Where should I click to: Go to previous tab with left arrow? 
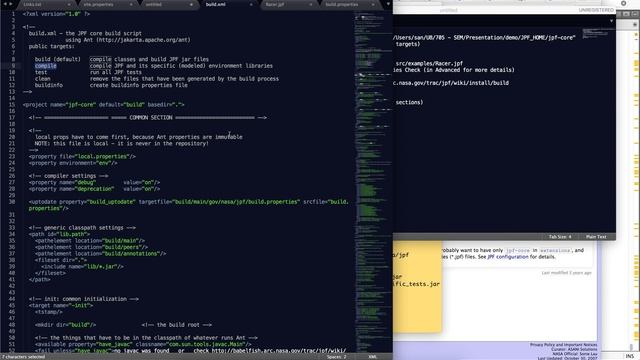(x=5, y=4)
